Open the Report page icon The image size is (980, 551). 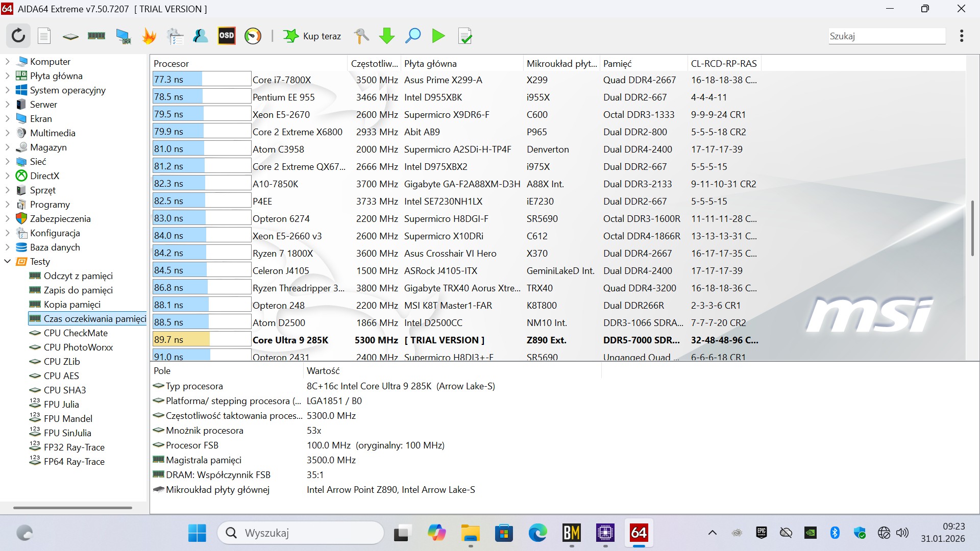point(44,36)
